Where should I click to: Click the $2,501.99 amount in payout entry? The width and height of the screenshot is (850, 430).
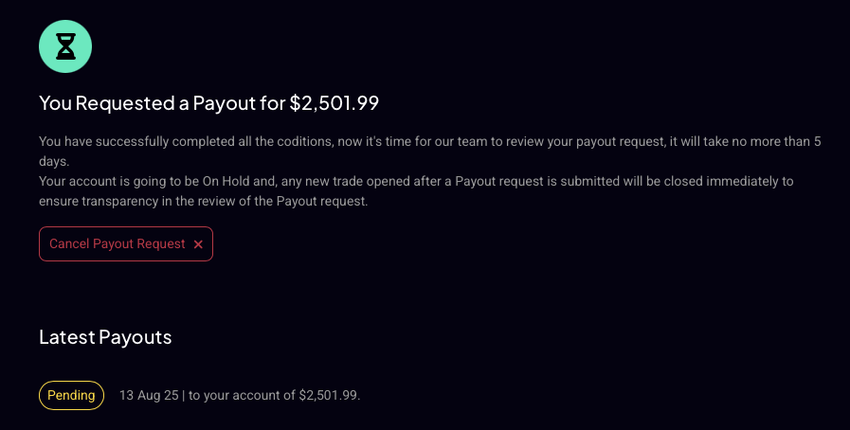pos(328,395)
